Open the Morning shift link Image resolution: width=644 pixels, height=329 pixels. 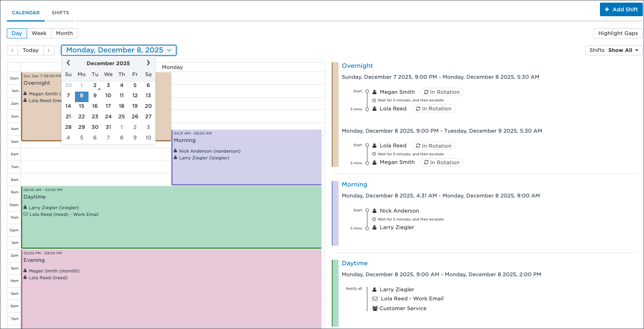coord(354,184)
